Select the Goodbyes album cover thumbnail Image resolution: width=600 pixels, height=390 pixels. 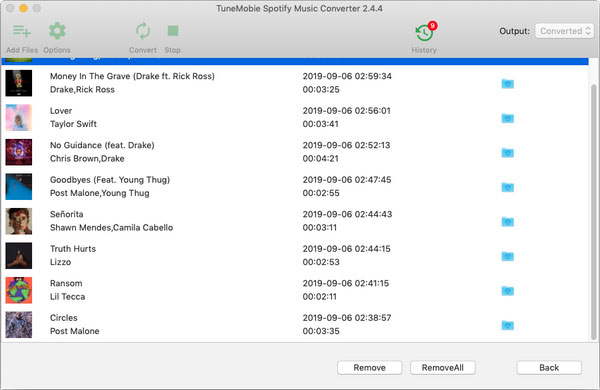click(x=19, y=186)
